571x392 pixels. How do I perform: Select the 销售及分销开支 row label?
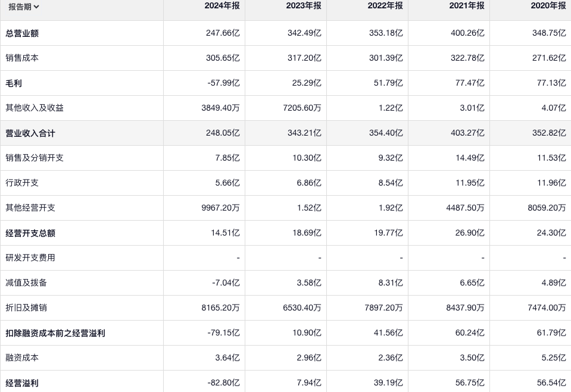point(35,158)
